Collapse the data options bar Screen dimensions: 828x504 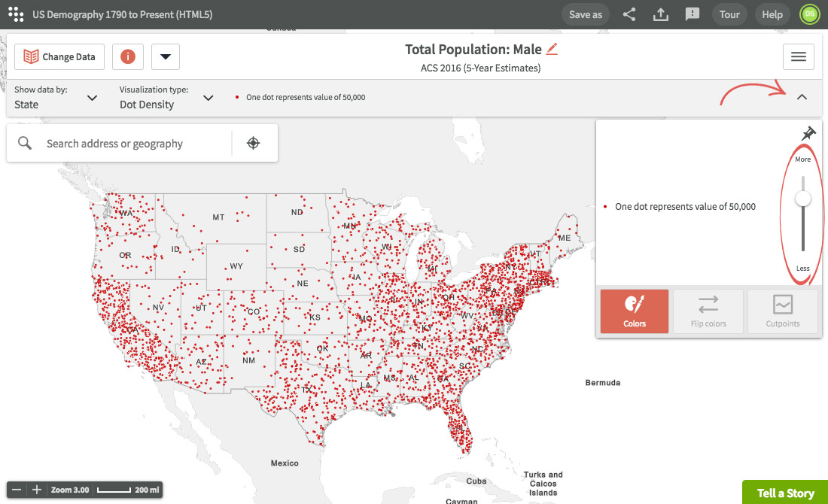pos(802,97)
